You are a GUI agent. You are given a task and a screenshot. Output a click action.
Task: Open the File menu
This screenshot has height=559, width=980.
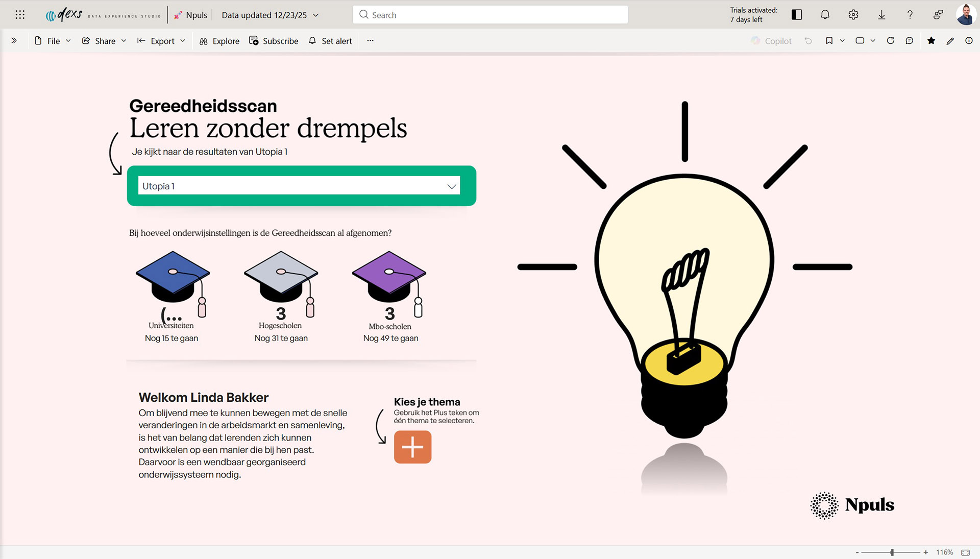point(53,41)
